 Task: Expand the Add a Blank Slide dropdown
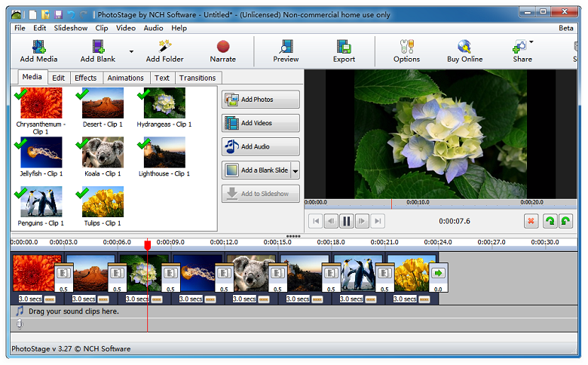[295, 170]
